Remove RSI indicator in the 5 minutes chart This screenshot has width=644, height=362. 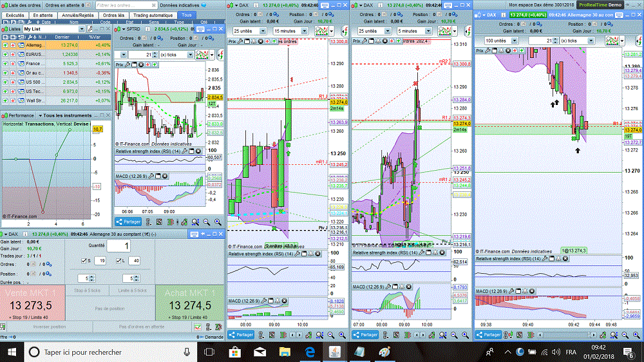coord(442,253)
